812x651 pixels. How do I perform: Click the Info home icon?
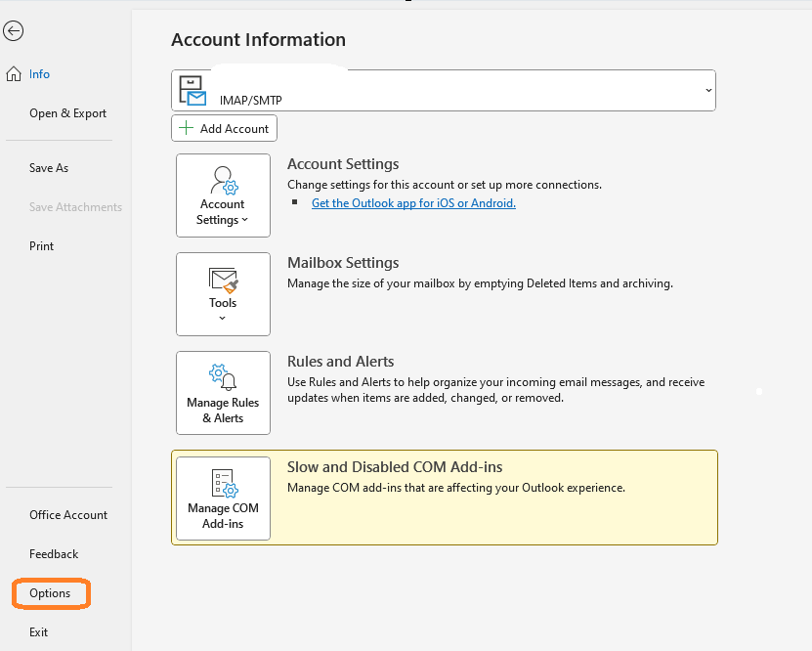14,74
